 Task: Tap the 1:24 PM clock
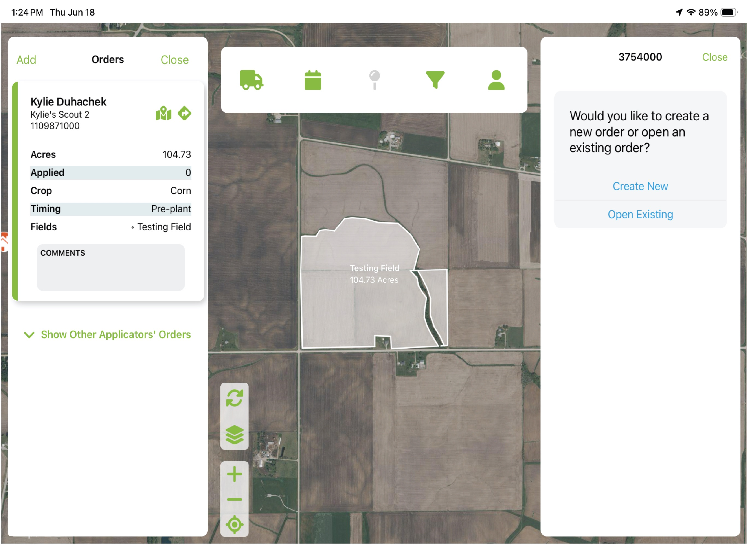click(x=27, y=12)
